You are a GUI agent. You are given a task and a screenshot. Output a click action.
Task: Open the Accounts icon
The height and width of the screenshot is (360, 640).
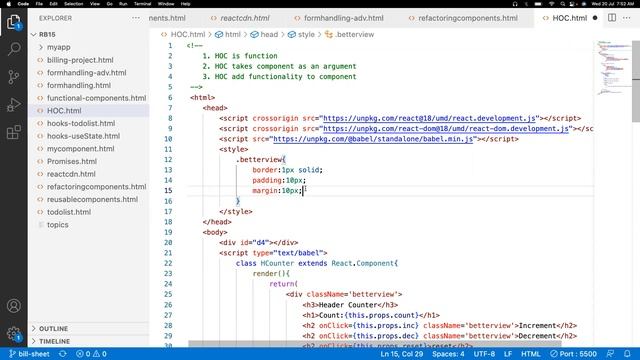point(13,306)
